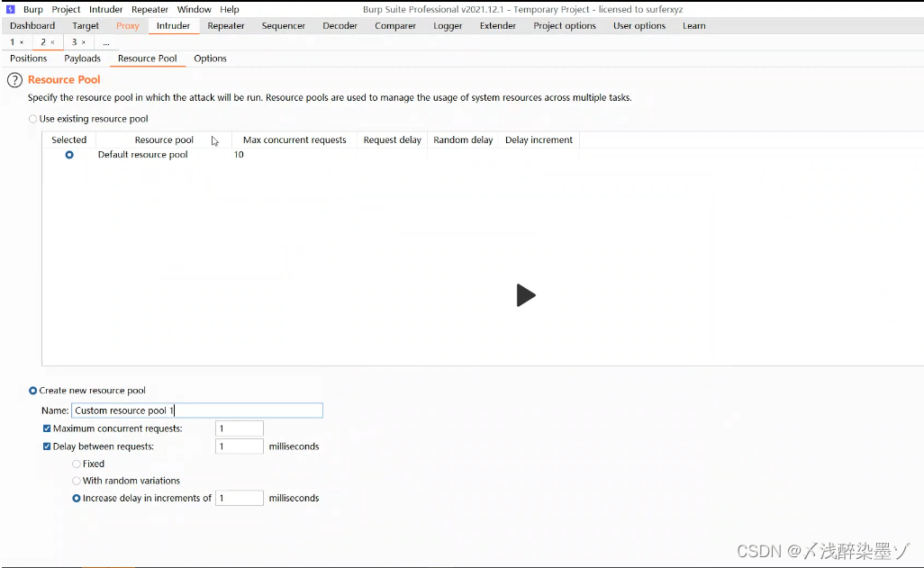
Task: Click the Delay between requests milliseconds field
Action: [x=240, y=446]
